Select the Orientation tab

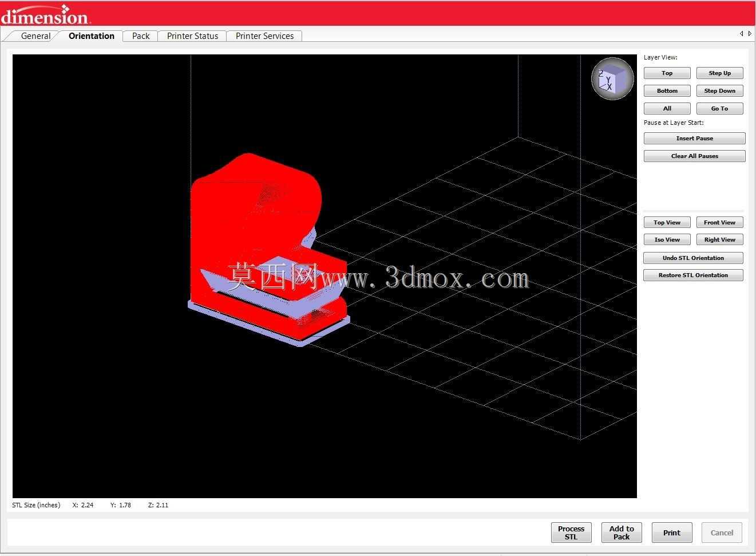(92, 36)
